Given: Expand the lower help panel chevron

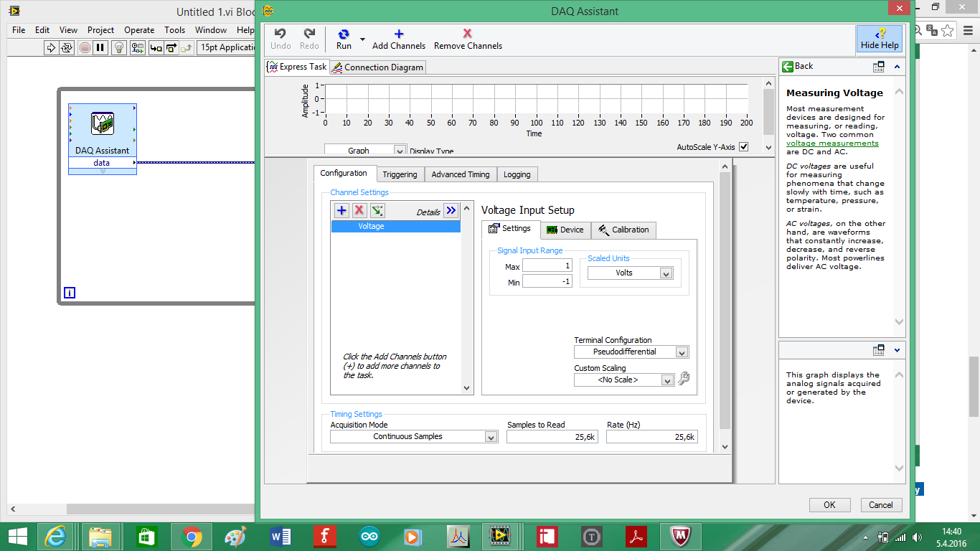Looking at the screenshot, I should 897,350.
